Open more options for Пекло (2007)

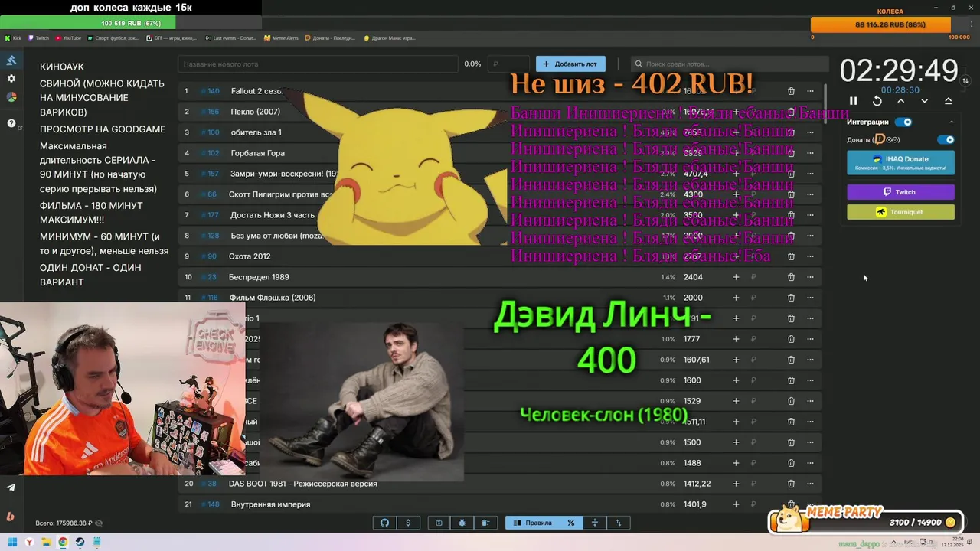point(810,112)
